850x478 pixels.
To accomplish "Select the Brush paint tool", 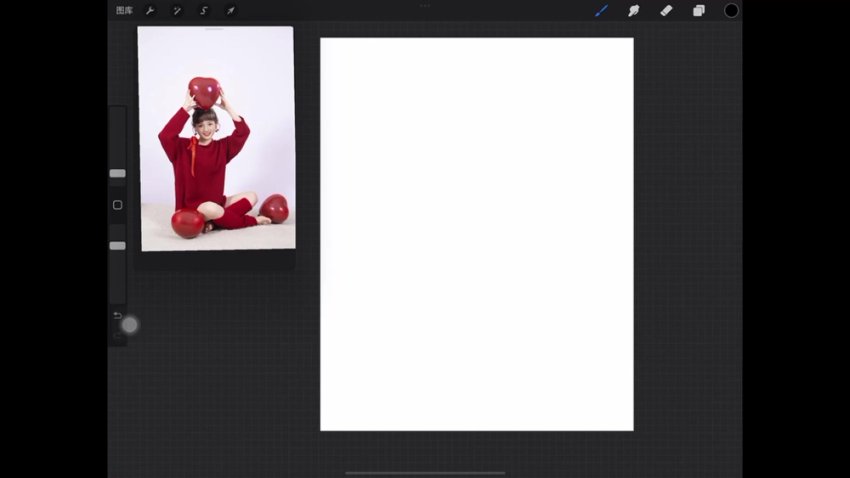I will (601, 11).
